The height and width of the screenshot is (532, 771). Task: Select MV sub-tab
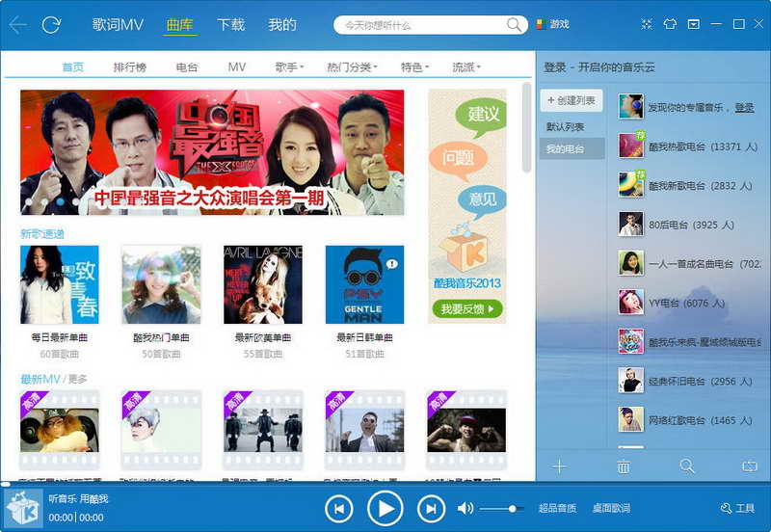point(236,67)
